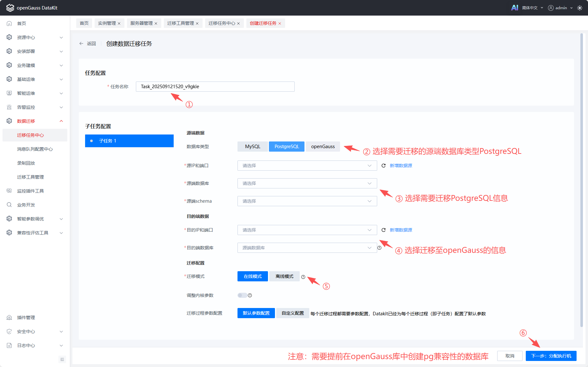Expand 资源中心 in the sidebar
588x367 pixels.
[x=35, y=37]
